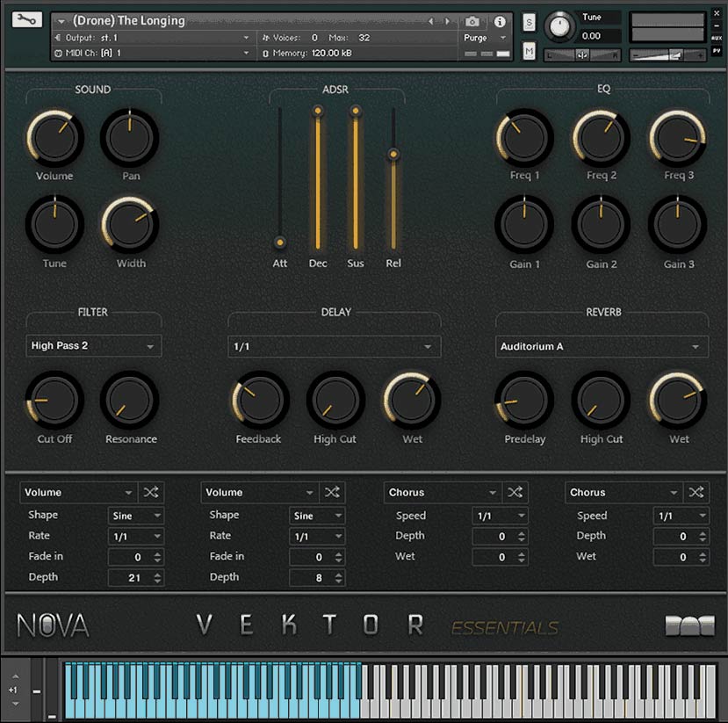Open the High Pass 2 filter dropdown

(92, 345)
